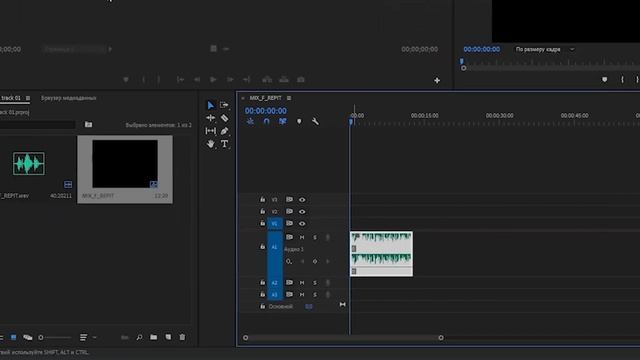This screenshot has width=640, height=360.
Task: Click the timeline timecode 00:00:00:00
Action: (x=266, y=111)
